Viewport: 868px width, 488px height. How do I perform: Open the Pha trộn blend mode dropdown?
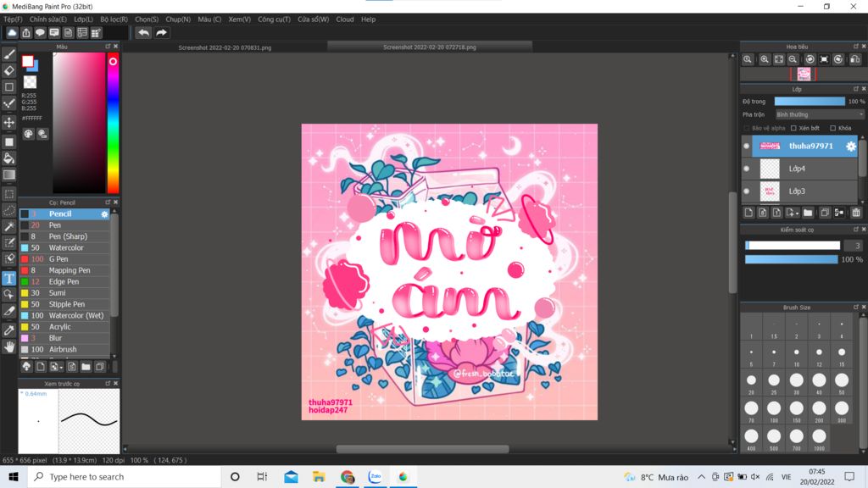820,114
